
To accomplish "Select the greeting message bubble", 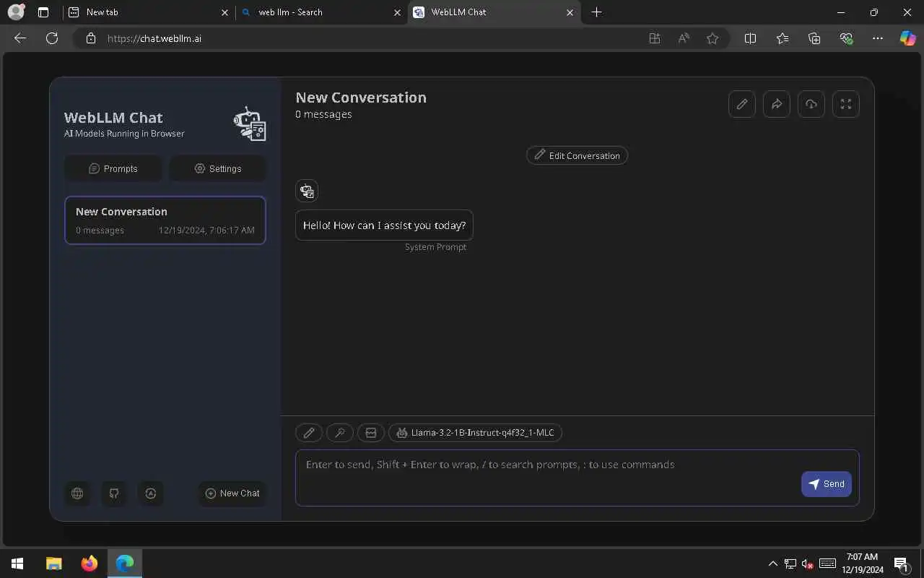I will 384,225.
